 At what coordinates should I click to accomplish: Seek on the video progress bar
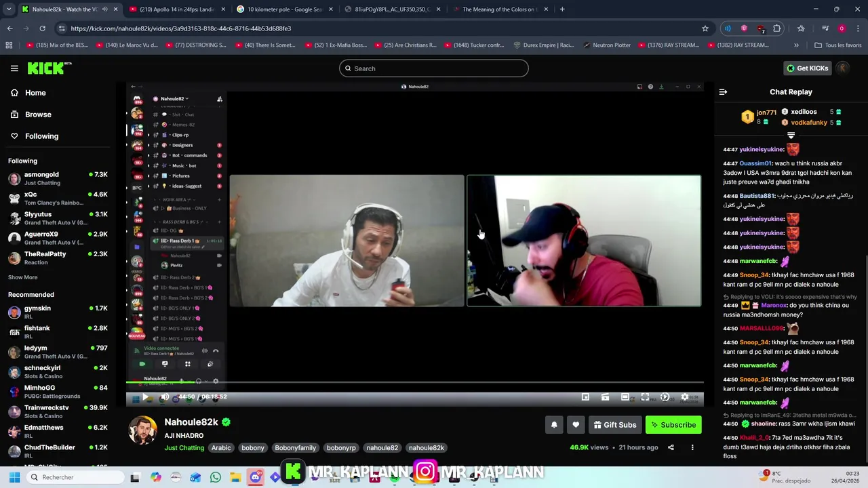(414, 384)
